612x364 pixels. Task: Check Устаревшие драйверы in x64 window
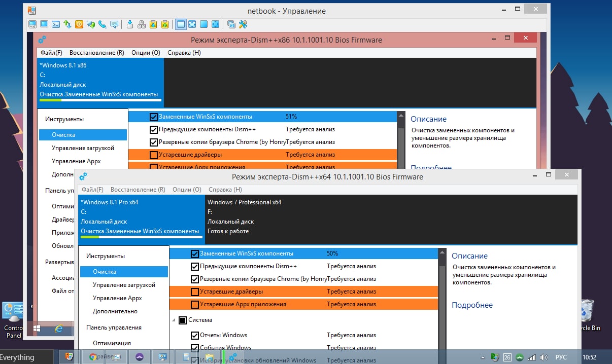(x=194, y=292)
